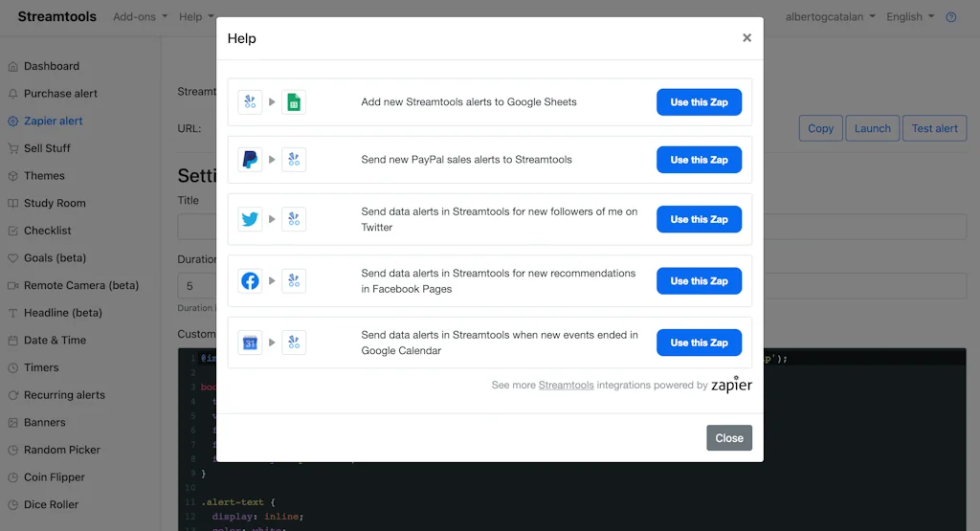Click the Recurring alerts refresh icon
980x531 pixels.
12,395
